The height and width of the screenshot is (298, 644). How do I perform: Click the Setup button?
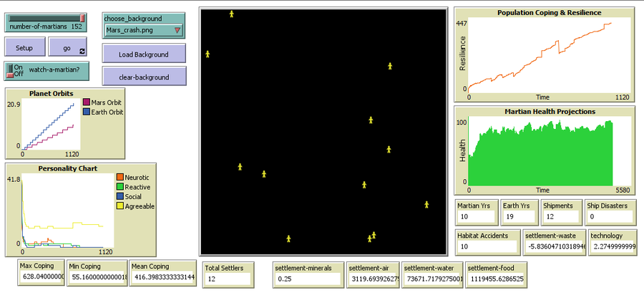(x=24, y=47)
